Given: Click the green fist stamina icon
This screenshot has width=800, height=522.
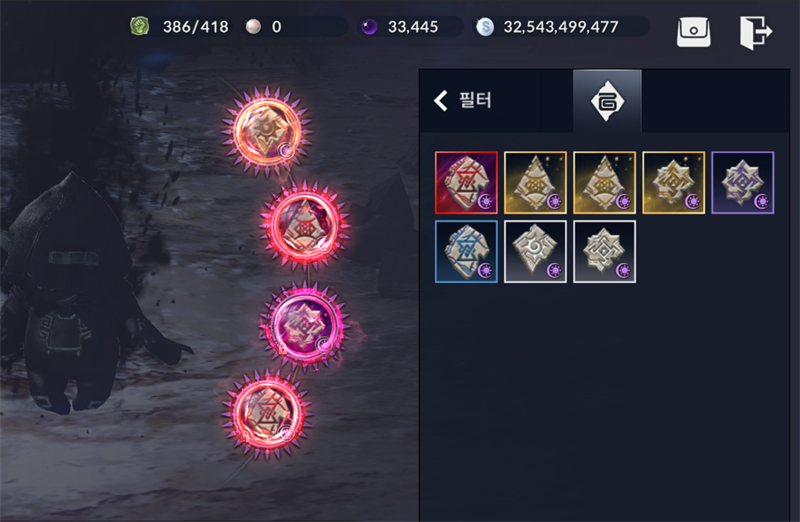Looking at the screenshot, I should click(139, 26).
